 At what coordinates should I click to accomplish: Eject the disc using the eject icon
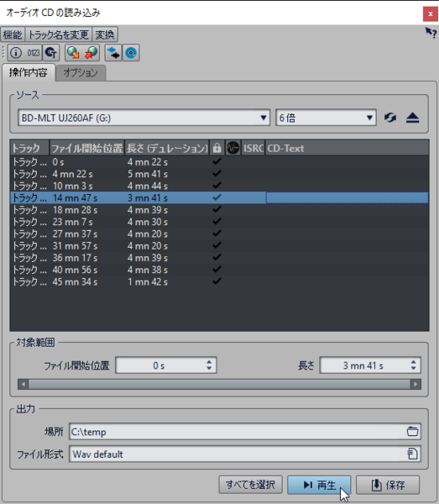click(412, 118)
